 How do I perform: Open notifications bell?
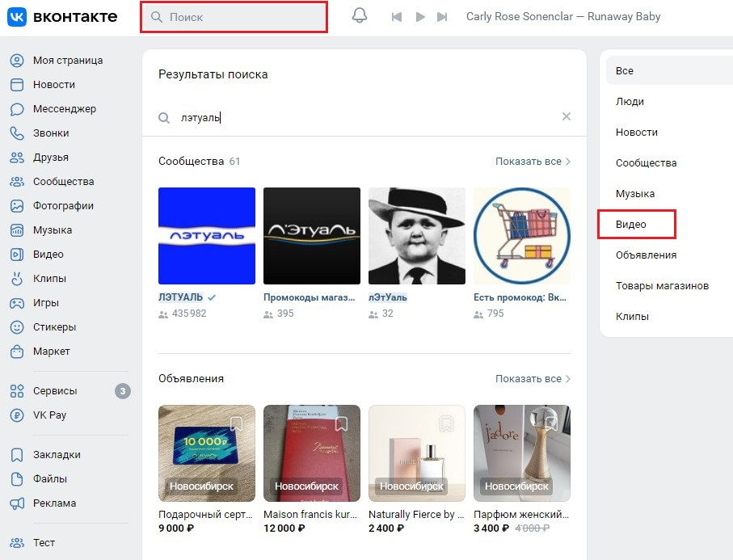coord(359,15)
